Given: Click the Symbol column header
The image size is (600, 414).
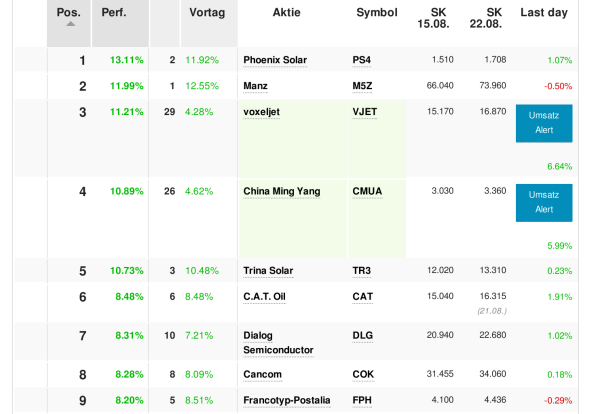Looking at the screenshot, I should (x=376, y=12).
